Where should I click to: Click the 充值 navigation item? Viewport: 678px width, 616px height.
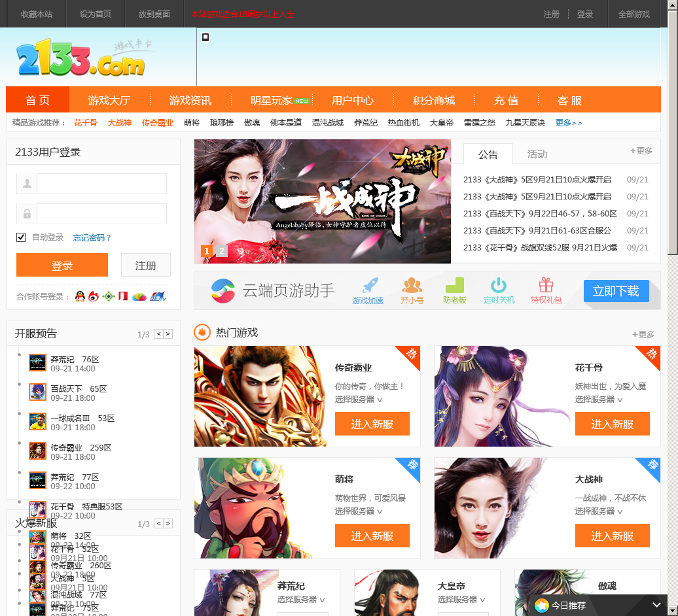tap(507, 100)
